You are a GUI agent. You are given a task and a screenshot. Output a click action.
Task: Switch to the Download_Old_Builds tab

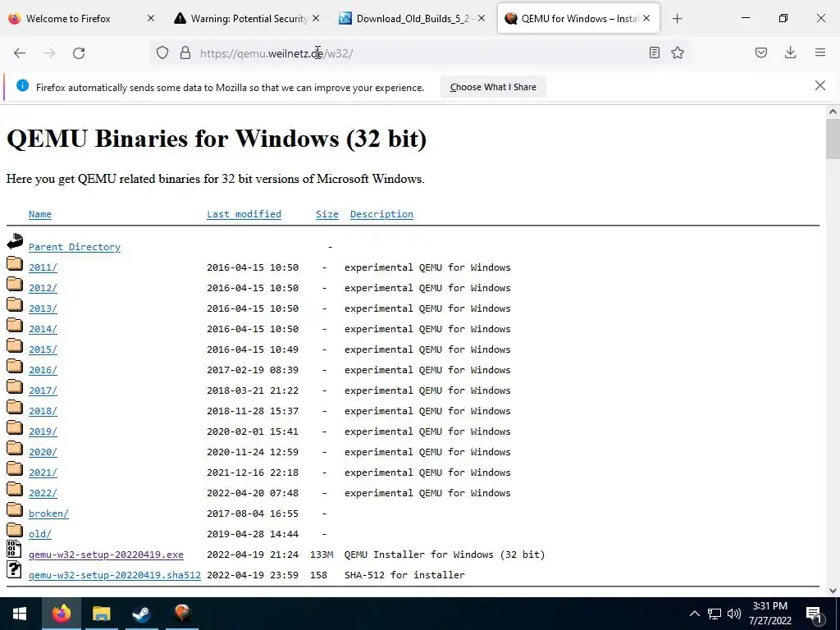(413, 19)
